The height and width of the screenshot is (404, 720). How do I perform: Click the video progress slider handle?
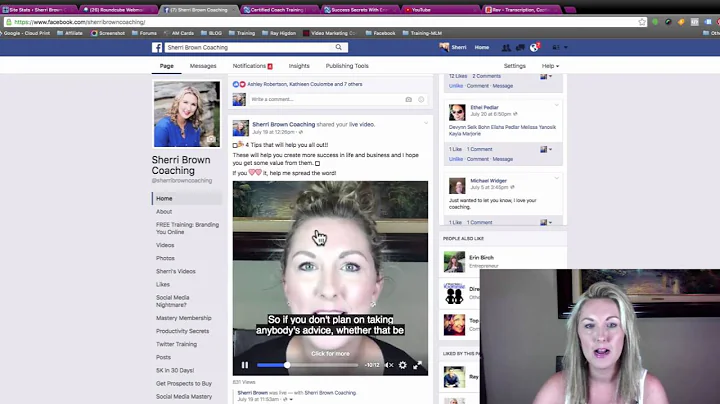point(287,365)
